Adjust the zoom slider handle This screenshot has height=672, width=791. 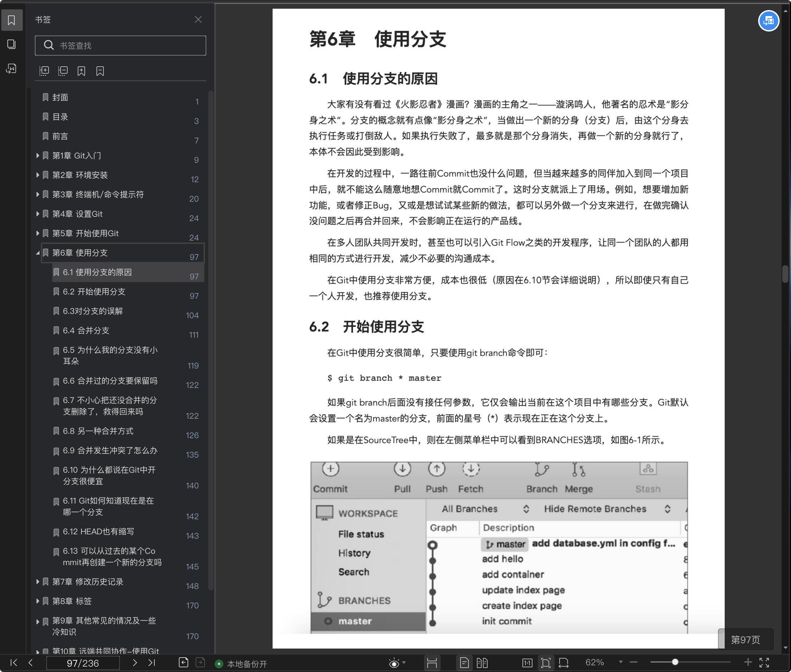[675, 662]
